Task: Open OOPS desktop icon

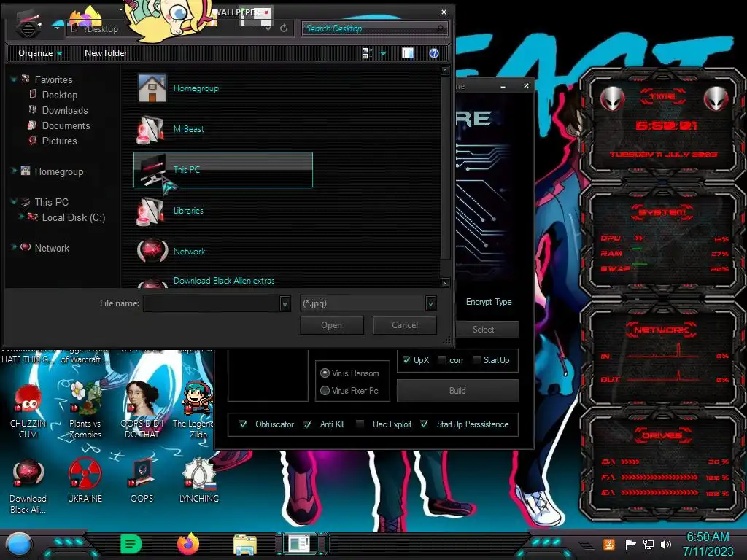Action: (142, 481)
